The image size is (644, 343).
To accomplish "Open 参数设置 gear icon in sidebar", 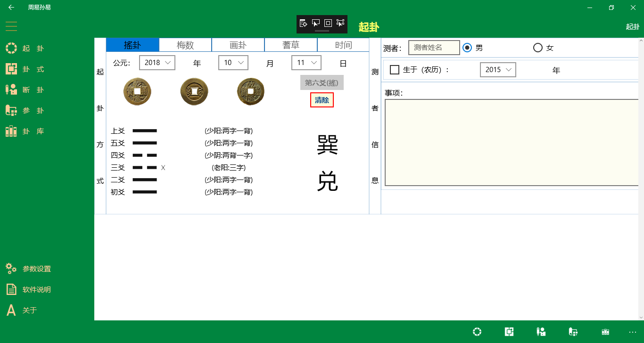I will pos(11,269).
